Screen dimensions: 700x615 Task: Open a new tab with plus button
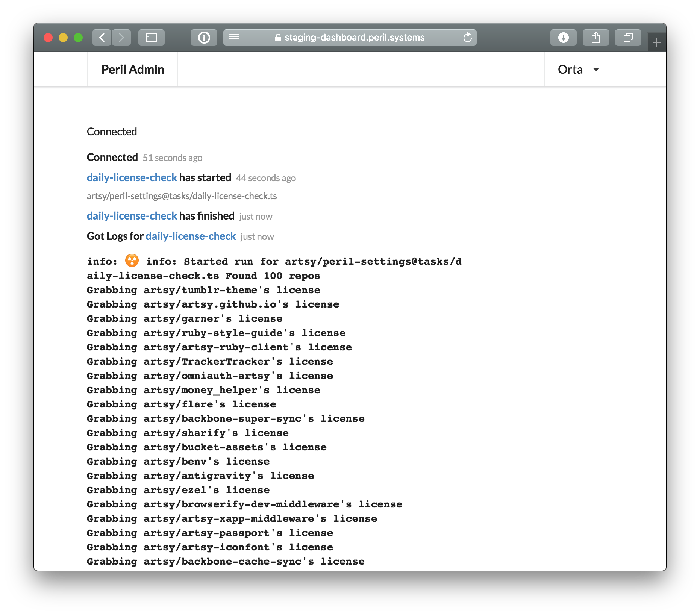[x=657, y=42]
